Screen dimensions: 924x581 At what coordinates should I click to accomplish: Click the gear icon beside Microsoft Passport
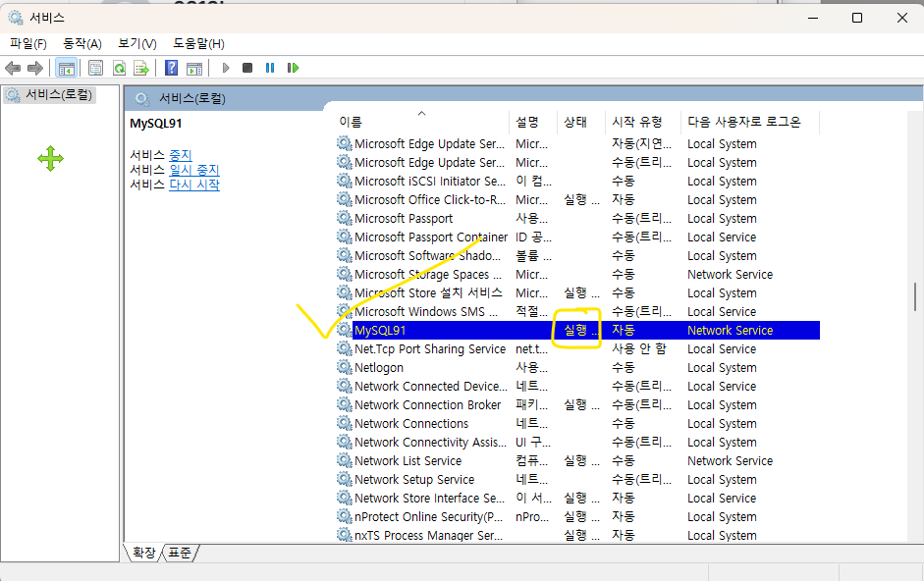(345, 218)
